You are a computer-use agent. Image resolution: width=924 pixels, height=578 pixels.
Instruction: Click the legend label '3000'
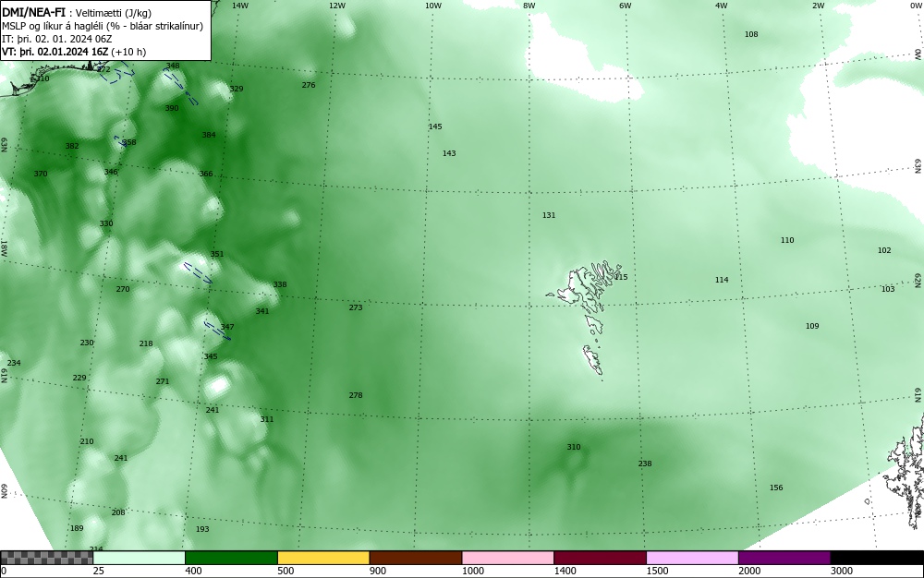point(842,571)
